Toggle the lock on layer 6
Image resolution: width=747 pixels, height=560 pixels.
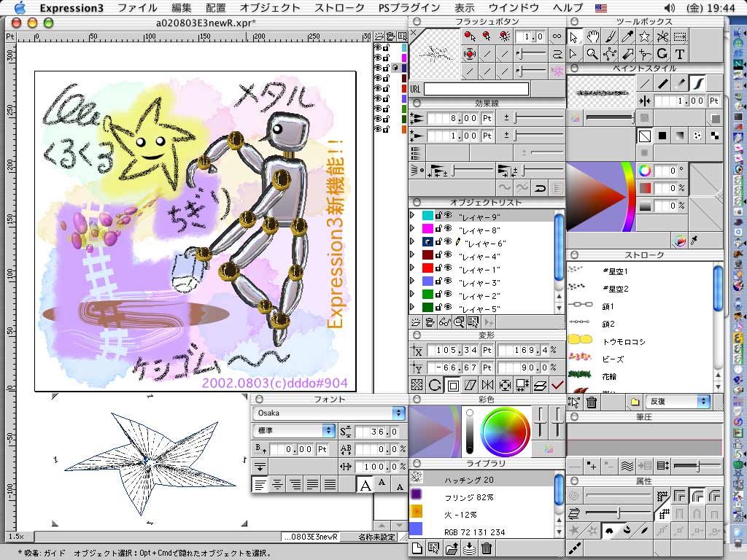coord(438,242)
